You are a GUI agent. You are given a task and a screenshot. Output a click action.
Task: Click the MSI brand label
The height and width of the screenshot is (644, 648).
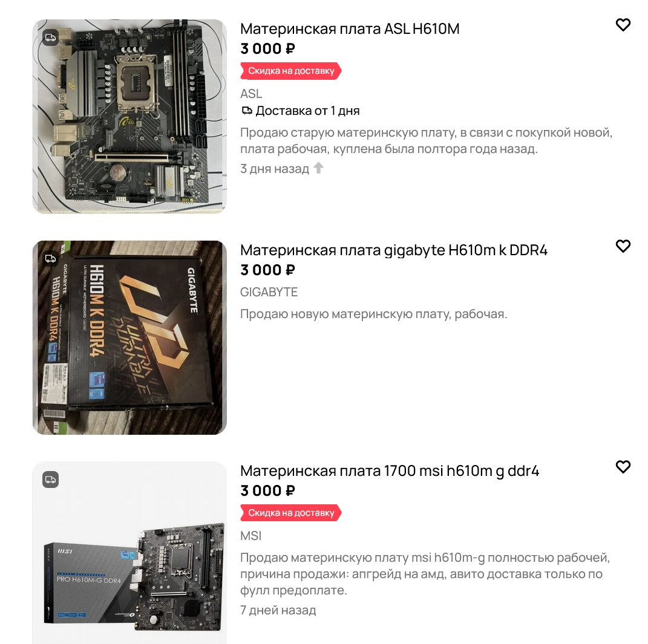pos(250,536)
